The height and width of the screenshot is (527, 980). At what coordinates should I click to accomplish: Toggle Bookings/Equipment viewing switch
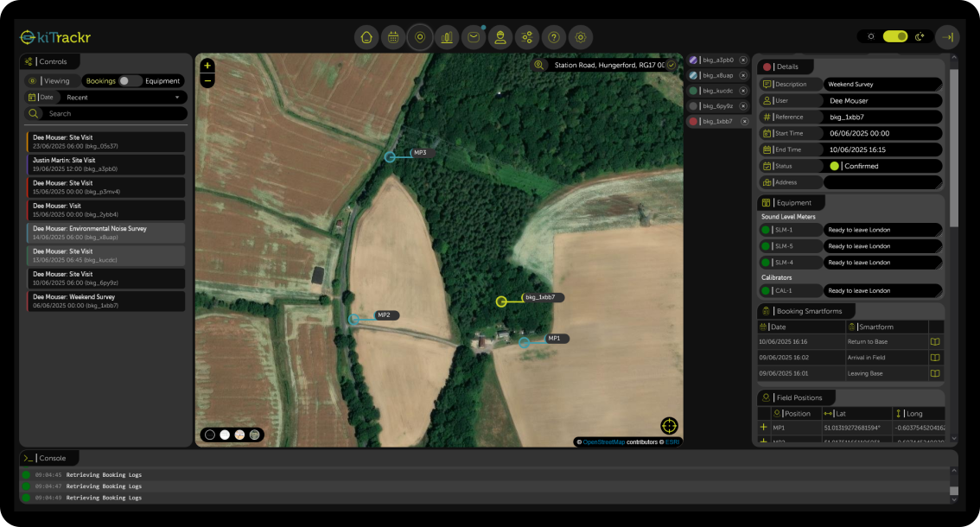(x=130, y=81)
